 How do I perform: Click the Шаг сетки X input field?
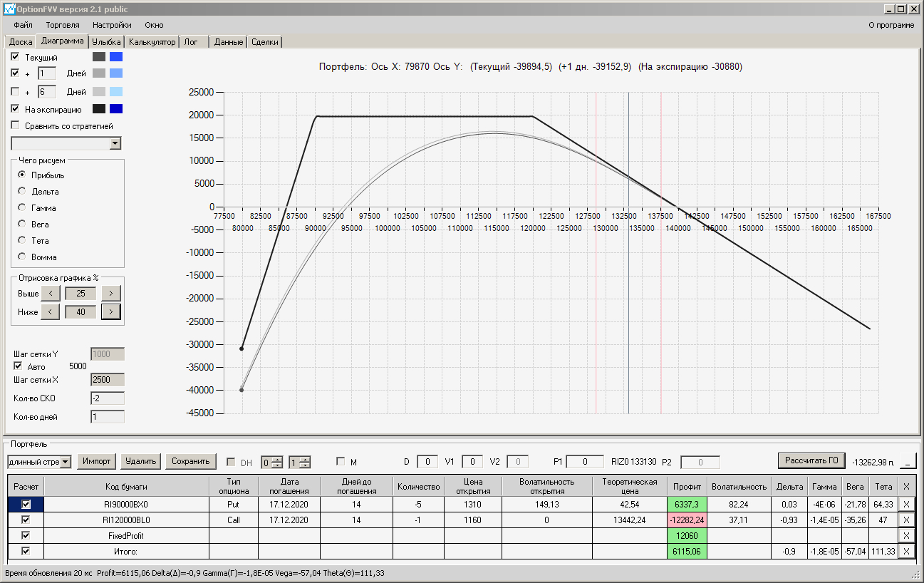(108, 380)
